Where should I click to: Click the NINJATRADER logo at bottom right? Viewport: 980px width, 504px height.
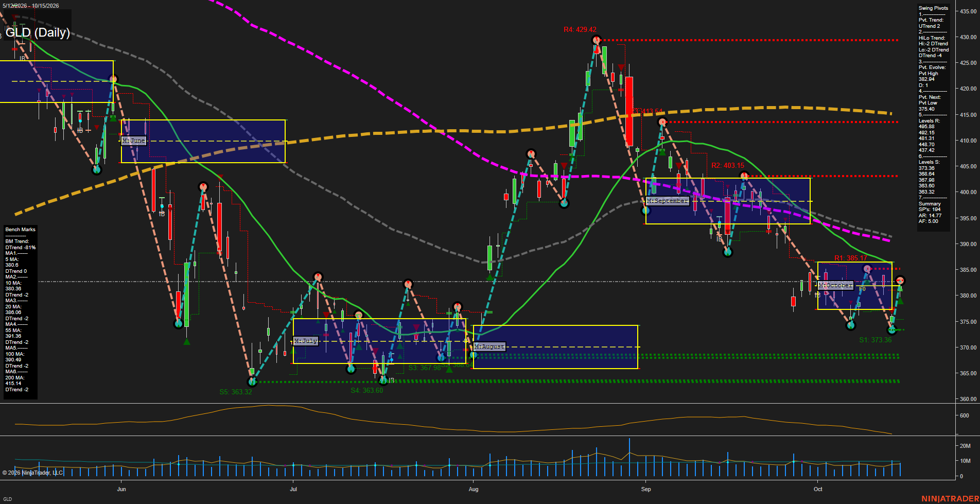[949, 498]
